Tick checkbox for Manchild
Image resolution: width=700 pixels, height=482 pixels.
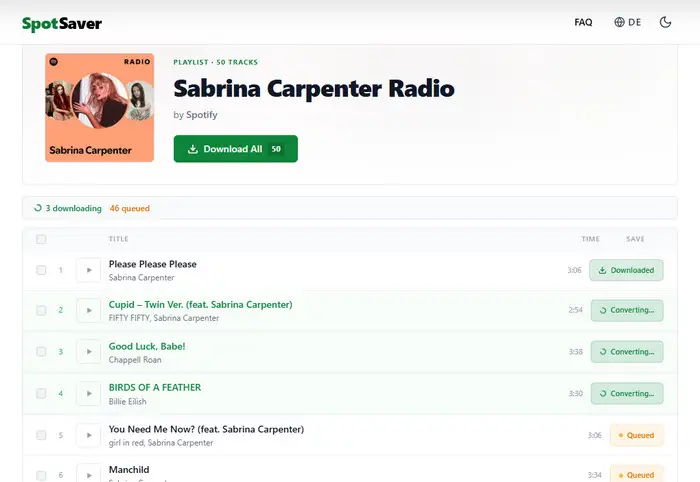click(41, 475)
